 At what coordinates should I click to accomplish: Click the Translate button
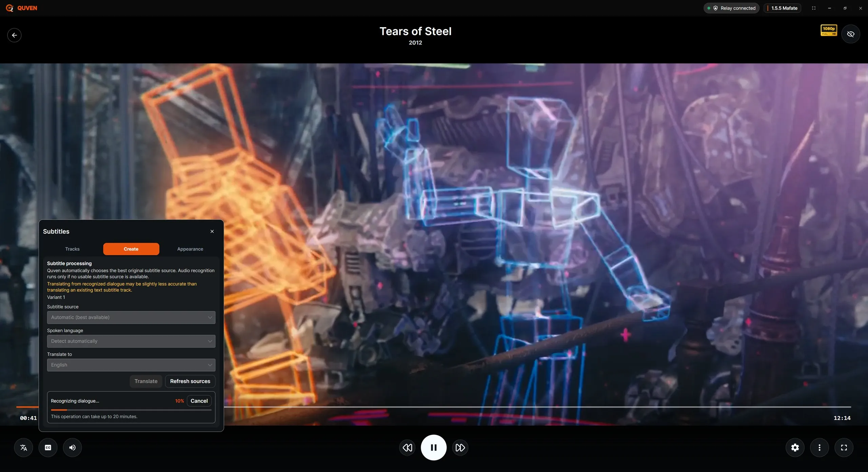point(146,381)
